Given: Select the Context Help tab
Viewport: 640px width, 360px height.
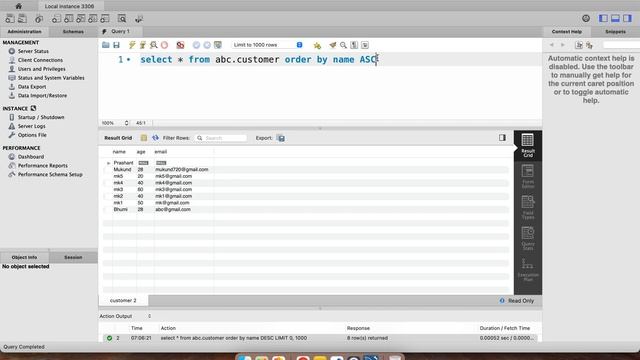Looking at the screenshot, I should [567, 31].
